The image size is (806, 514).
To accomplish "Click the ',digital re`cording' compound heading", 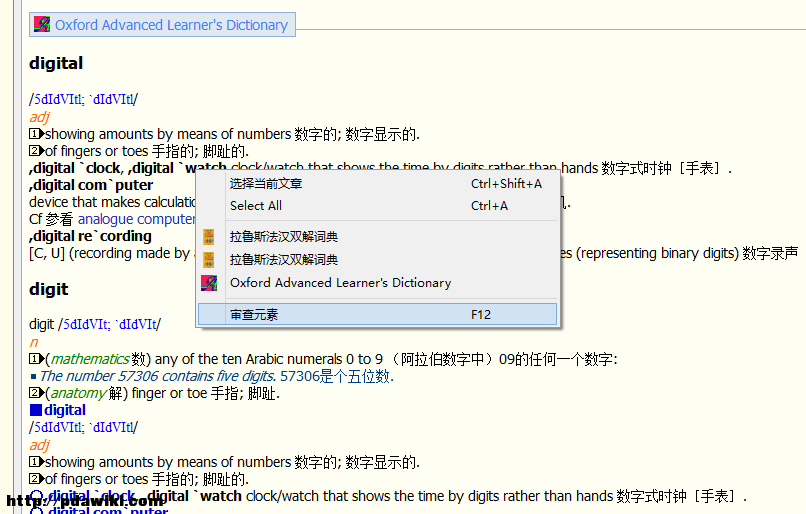I will coord(90,236).
